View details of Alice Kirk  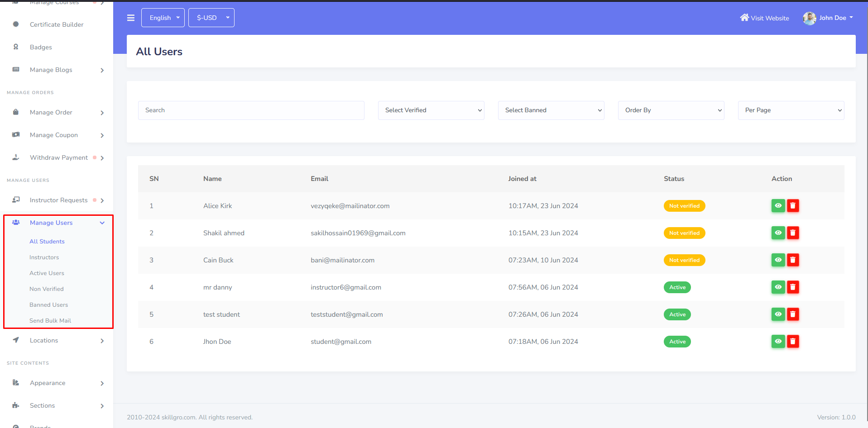pyautogui.click(x=778, y=206)
